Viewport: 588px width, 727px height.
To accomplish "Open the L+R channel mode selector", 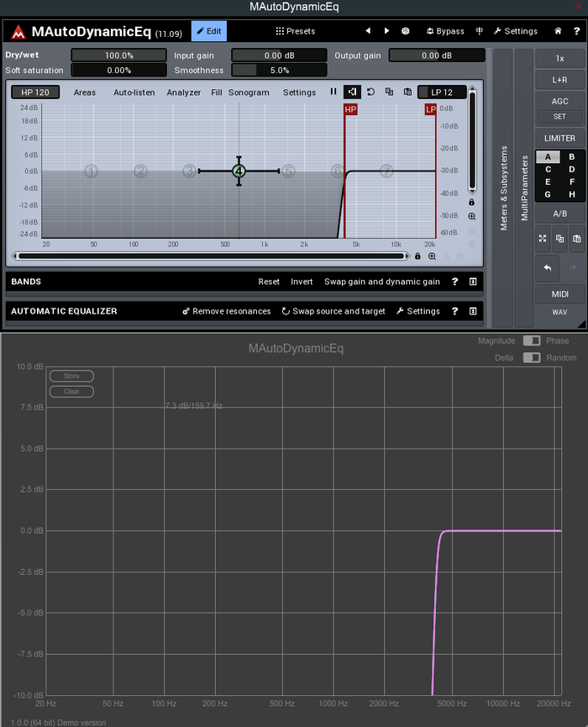I will click(x=559, y=80).
